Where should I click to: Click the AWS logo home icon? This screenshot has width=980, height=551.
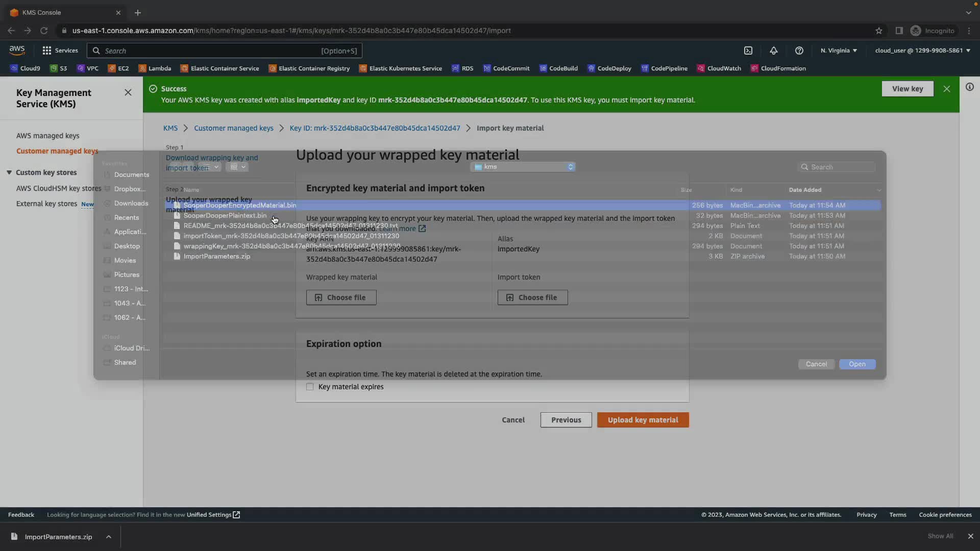(17, 50)
